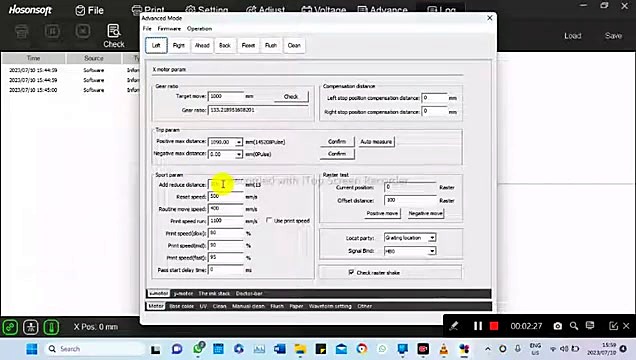Switch to the Doctor-bar tab

pos(249,294)
